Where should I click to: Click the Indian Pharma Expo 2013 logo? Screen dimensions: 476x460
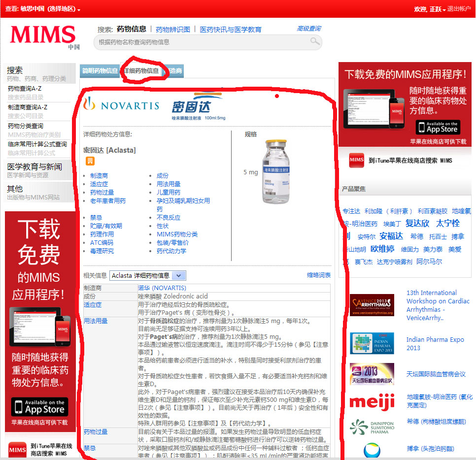coord(372,343)
